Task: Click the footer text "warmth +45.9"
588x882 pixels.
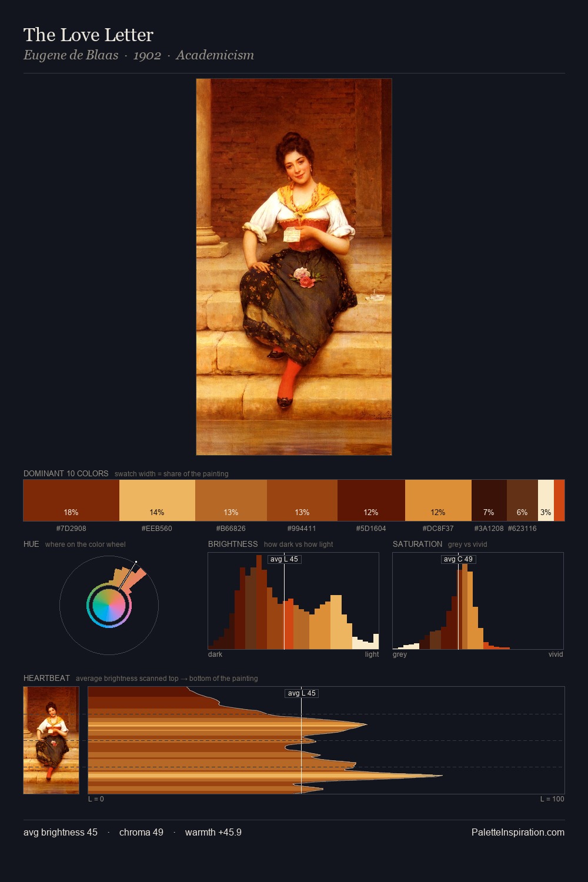Action: [213, 832]
